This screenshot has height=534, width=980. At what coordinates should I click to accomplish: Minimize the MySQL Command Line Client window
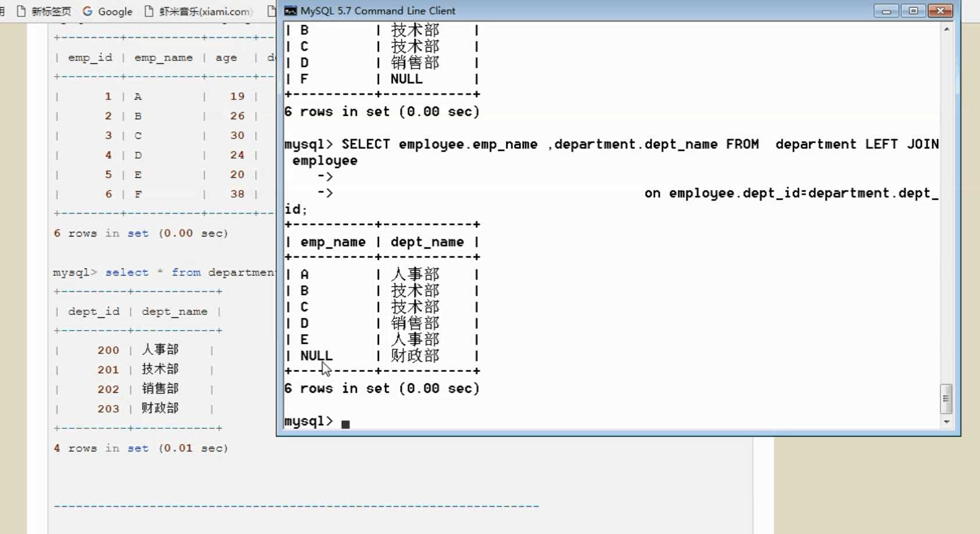click(x=886, y=10)
